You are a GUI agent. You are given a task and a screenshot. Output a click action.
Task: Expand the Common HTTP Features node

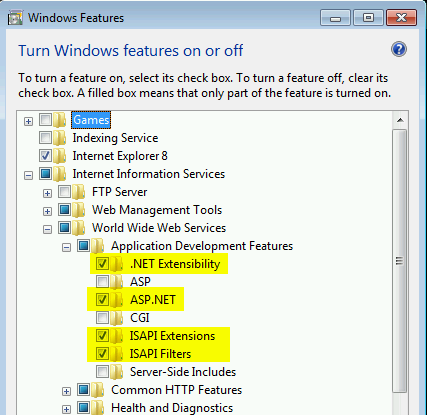point(67,391)
